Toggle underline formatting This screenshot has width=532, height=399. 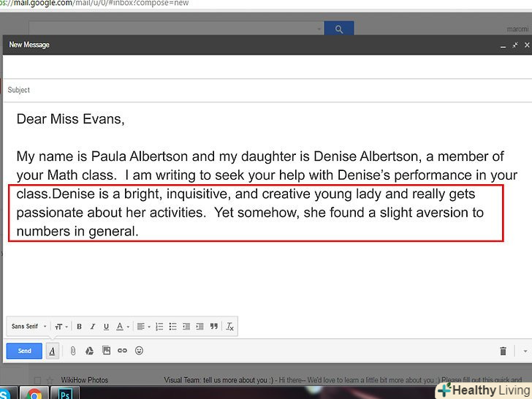[106, 327]
